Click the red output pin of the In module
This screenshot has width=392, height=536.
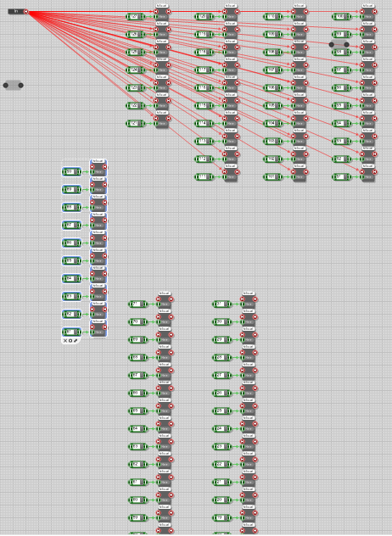coord(26,12)
